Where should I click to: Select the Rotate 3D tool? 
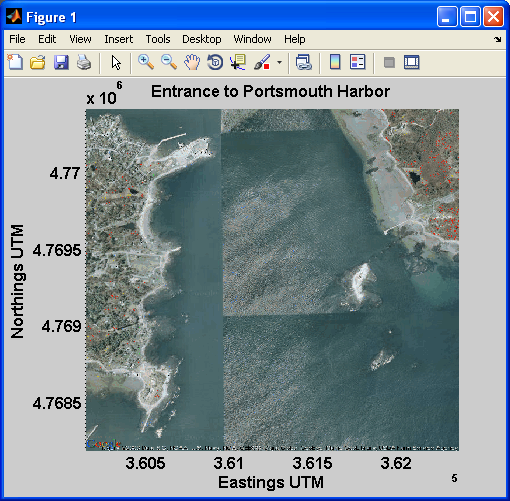[x=215, y=62]
